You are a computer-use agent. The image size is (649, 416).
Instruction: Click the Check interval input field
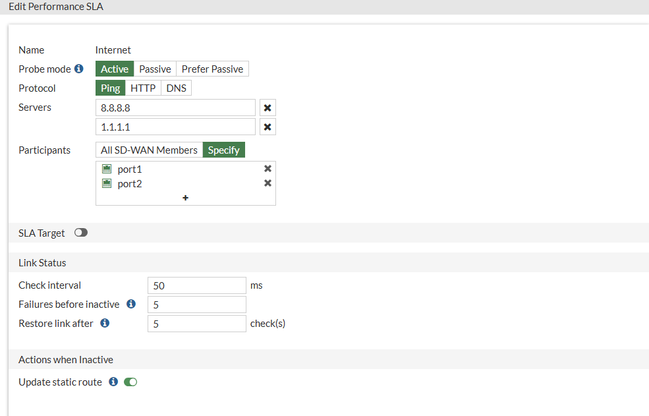196,285
